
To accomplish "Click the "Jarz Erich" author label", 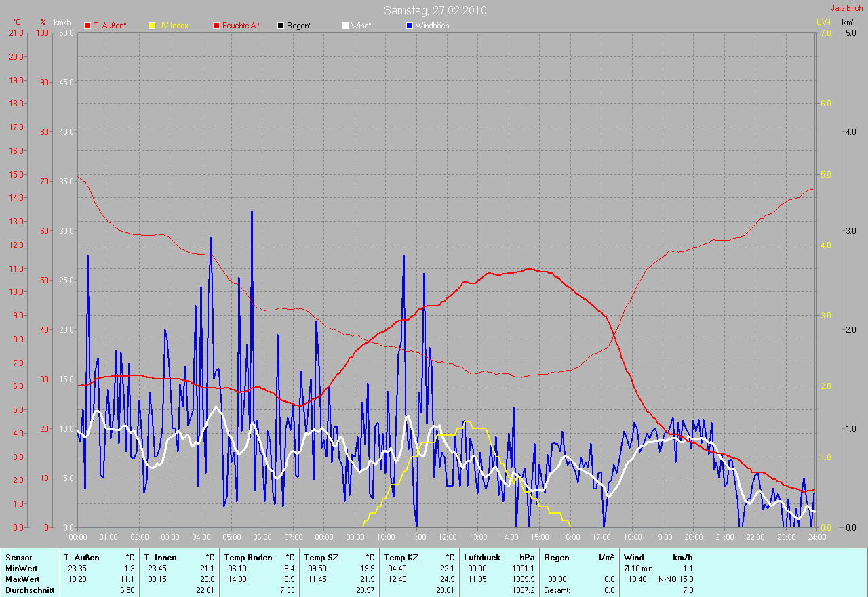I will click(x=846, y=8).
